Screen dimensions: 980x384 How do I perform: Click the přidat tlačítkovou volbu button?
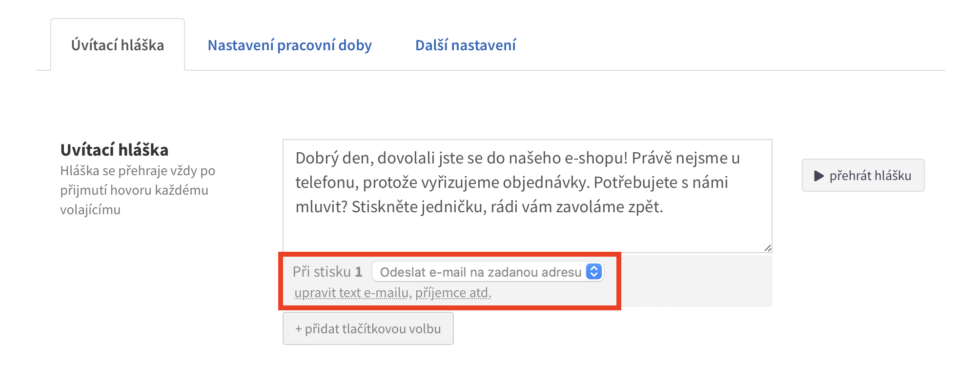368,329
